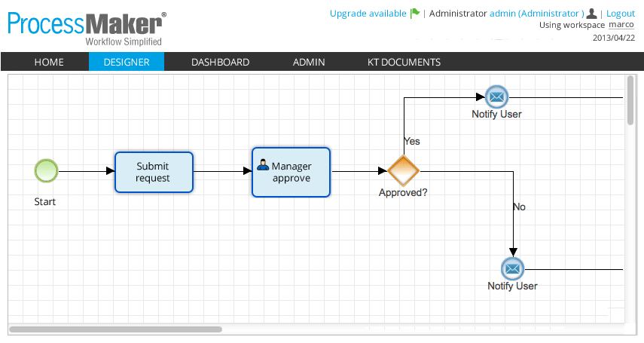Click the vertical scrollbar thumb of the canvas
The image size is (644, 343).
click(630, 100)
